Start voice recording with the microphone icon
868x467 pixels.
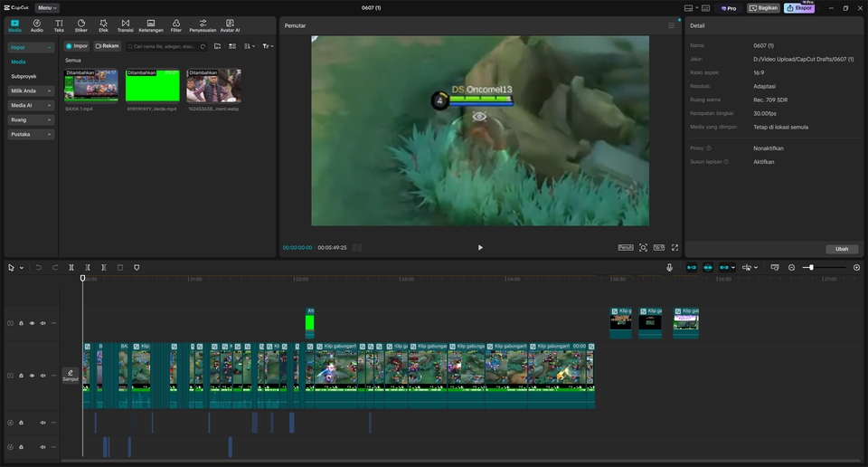669,268
